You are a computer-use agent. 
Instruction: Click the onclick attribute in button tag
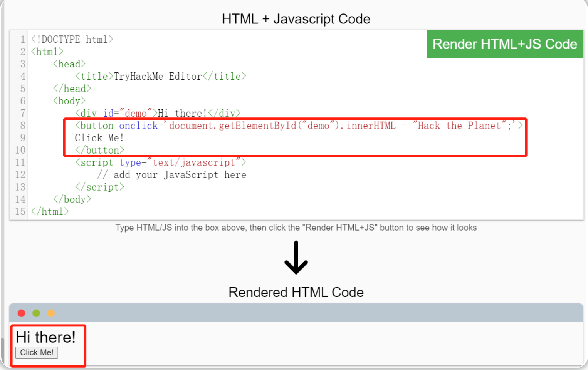pyautogui.click(x=138, y=126)
